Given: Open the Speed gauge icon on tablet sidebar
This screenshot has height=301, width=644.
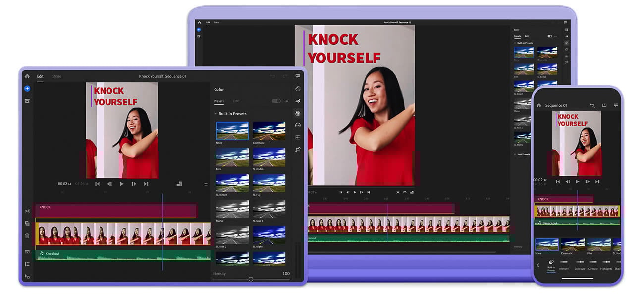Looking at the screenshot, I should [x=298, y=125].
